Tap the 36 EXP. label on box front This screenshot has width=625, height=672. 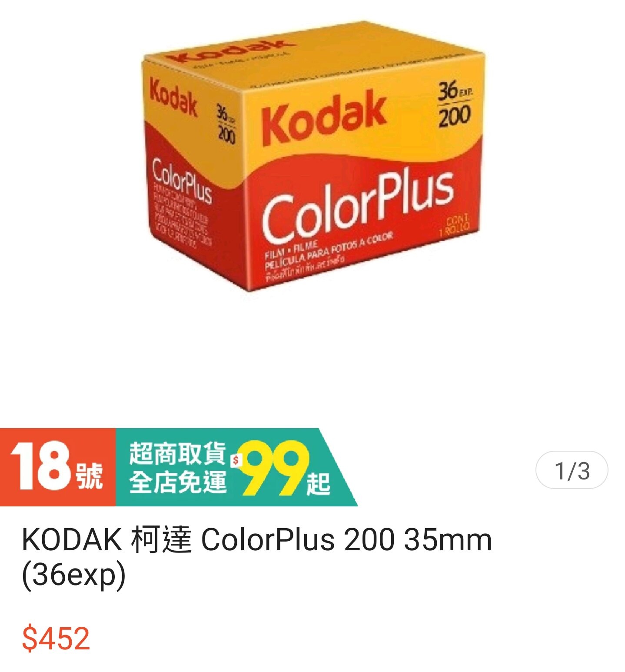455,91
